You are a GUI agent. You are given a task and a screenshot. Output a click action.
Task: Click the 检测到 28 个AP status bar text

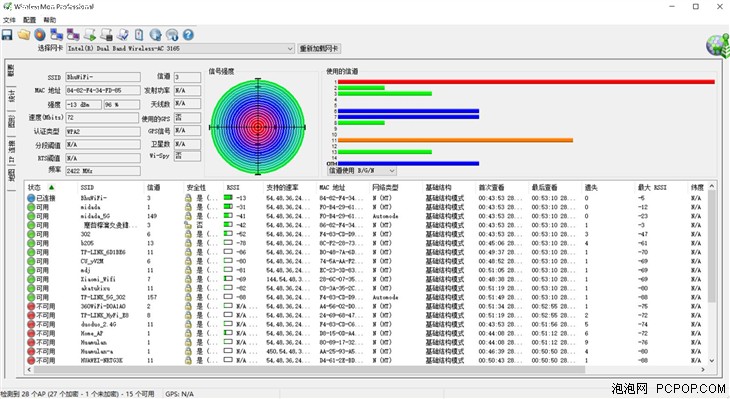pyautogui.click(x=77, y=394)
